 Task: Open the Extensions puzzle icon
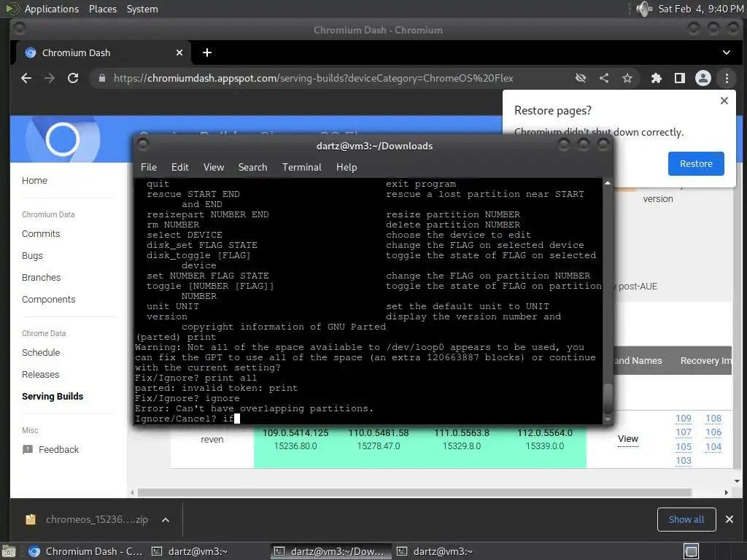click(x=657, y=78)
